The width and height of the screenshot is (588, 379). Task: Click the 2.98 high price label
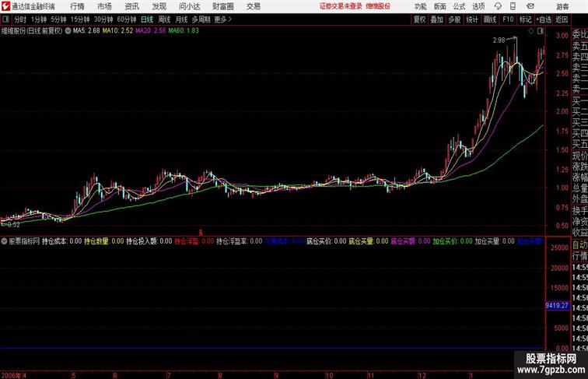click(499, 40)
